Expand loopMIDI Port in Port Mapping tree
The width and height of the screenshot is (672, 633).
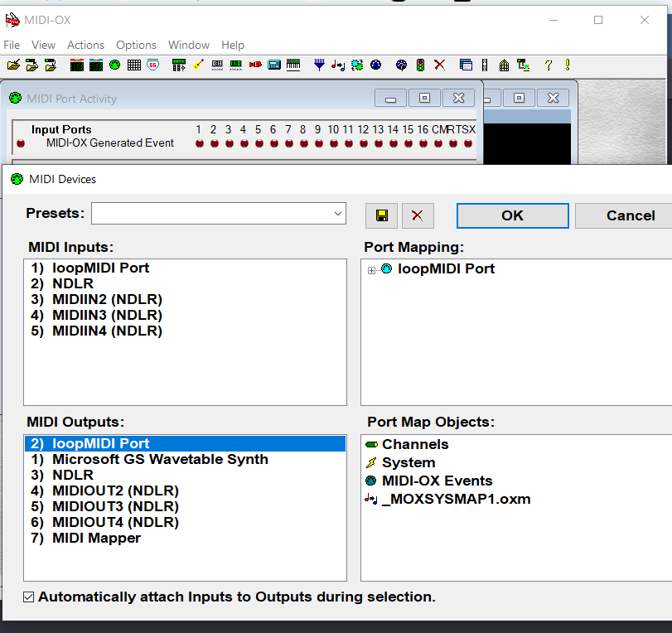tap(371, 270)
